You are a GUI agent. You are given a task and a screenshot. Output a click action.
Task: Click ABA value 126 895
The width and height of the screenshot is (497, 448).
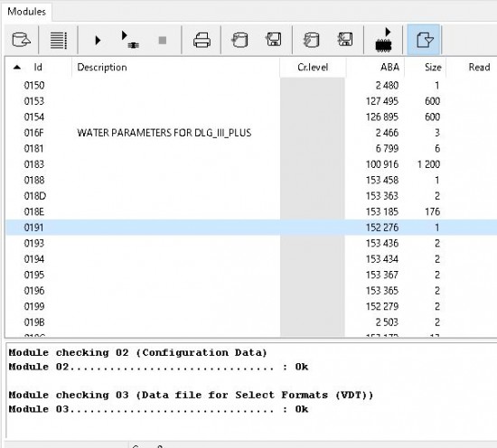point(382,117)
